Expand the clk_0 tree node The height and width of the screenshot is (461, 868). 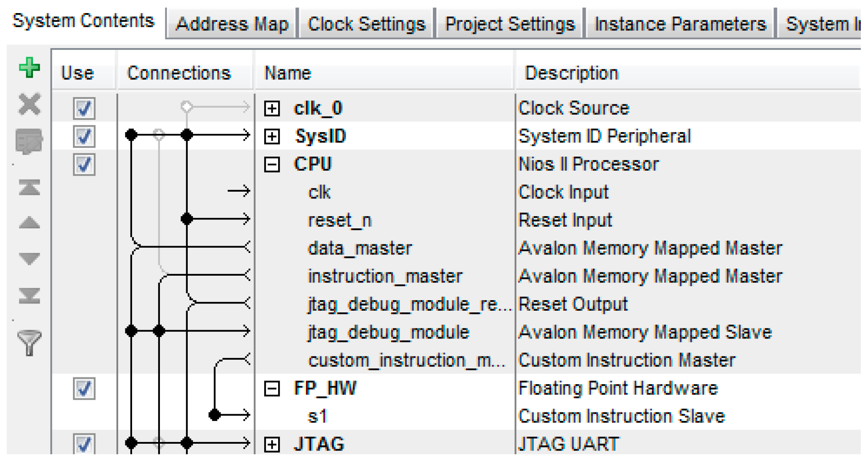(272, 109)
